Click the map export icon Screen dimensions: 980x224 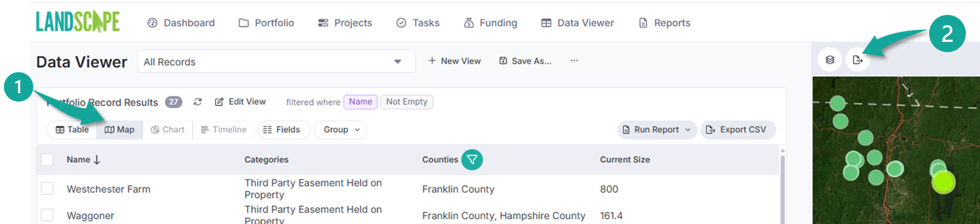click(x=857, y=60)
